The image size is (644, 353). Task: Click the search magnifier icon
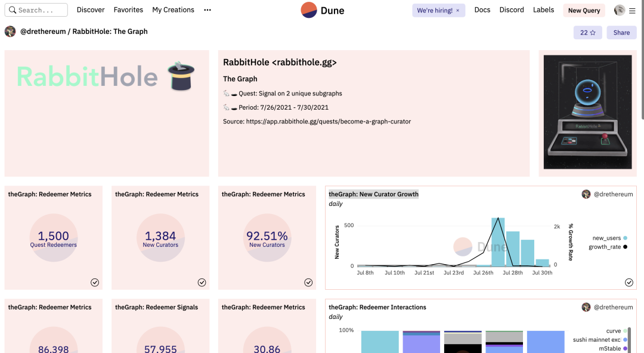13,10
